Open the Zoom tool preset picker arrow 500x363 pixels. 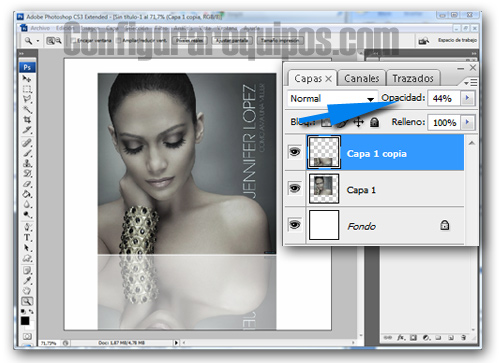click(38, 41)
